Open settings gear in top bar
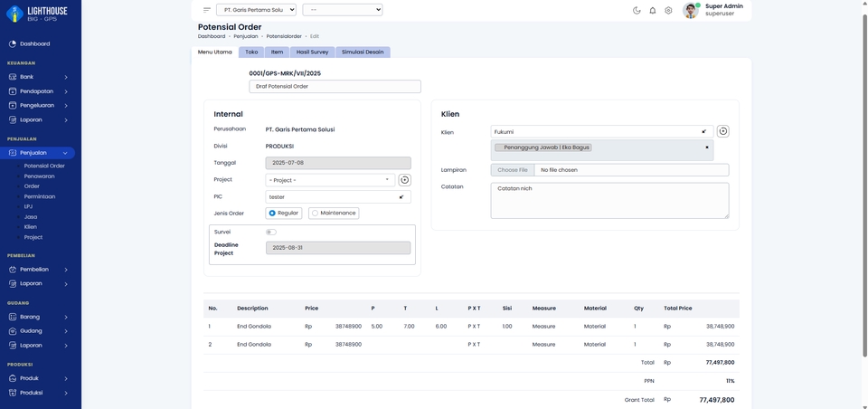 pos(668,11)
